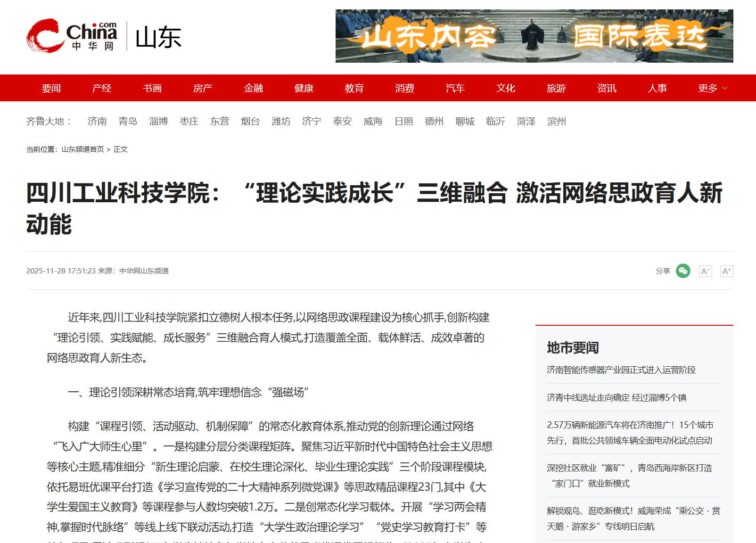Select the 旅游 menu item
756x543 pixels.
[556, 88]
